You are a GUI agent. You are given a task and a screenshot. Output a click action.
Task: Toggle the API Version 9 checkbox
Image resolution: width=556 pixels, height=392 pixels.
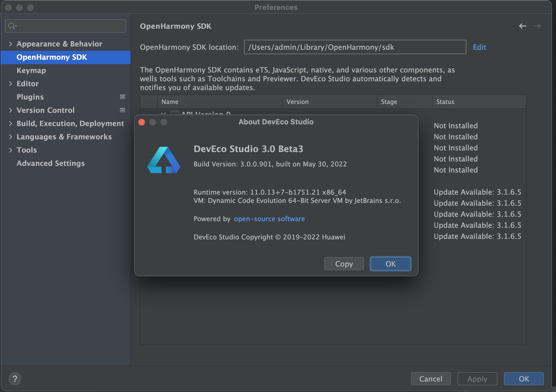[x=175, y=113]
